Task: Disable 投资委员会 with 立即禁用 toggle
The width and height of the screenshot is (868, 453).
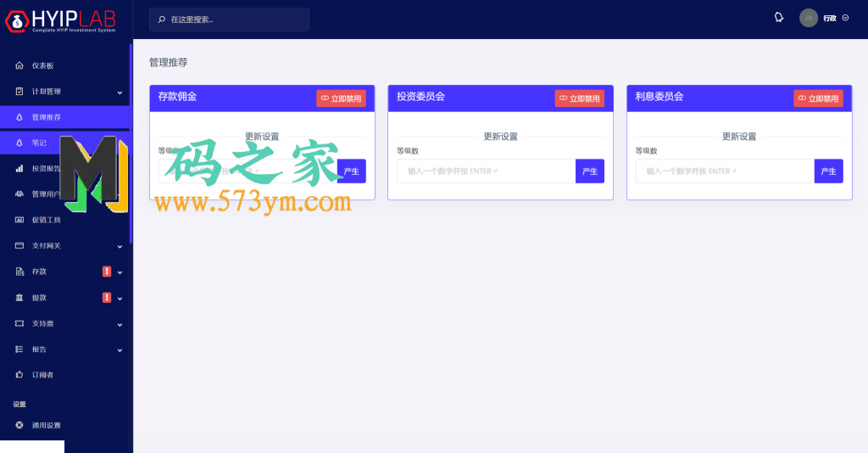Action: coord(580,98)
